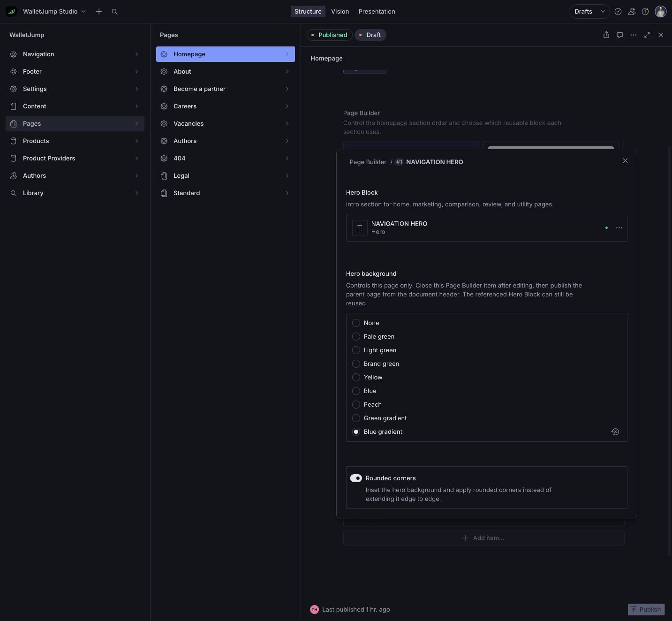Switch to the Presentation tab
This screenshot has height=621, width=672.
(377, 11)
